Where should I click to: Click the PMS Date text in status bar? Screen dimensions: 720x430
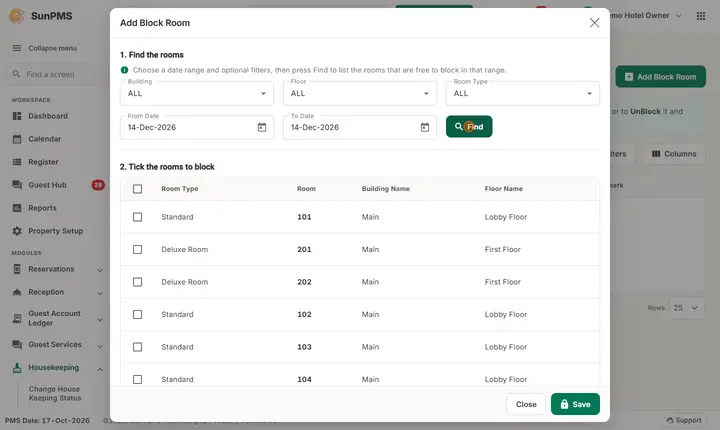[47, 420]
